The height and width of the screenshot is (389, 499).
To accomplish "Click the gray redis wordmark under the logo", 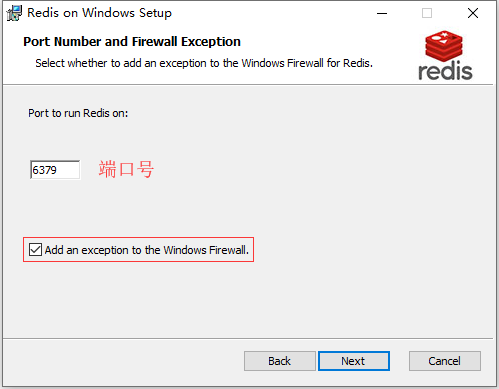I will [445, 71].
